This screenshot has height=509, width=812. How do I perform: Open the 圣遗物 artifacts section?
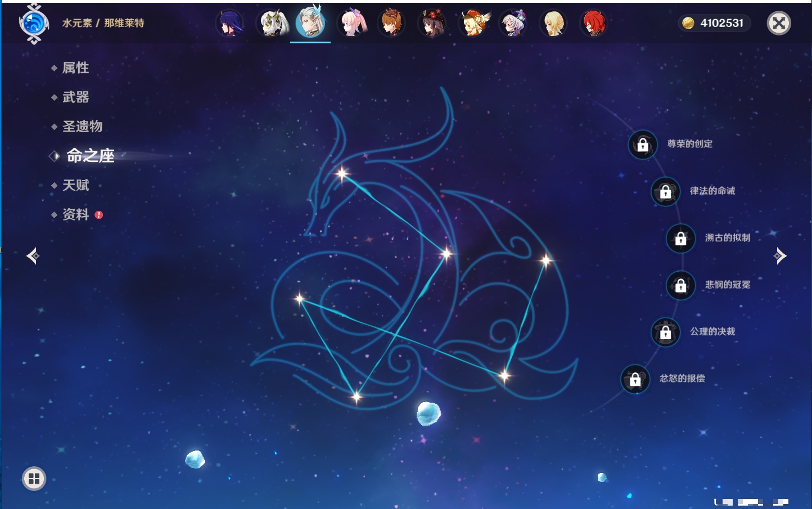(x=82, y=127)
